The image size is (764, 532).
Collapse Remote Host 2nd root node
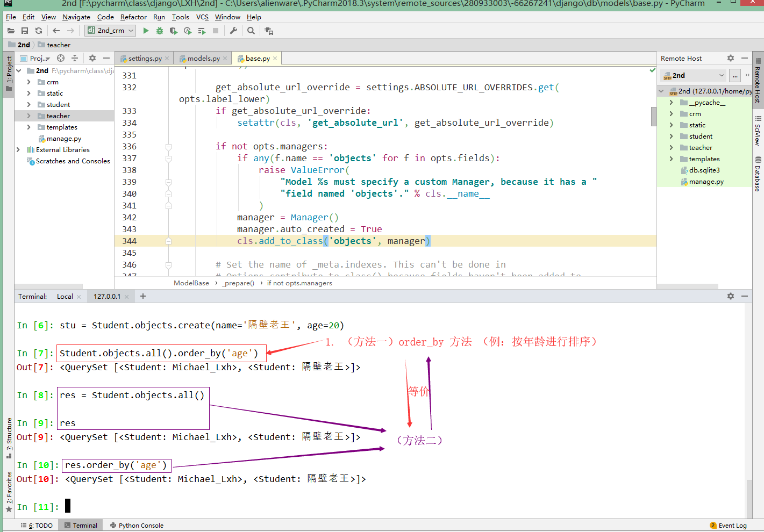tap(661, 91)
